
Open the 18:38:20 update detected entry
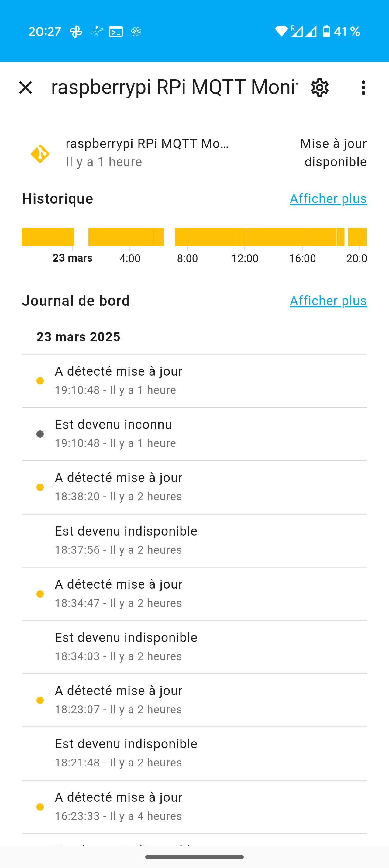tap(119, 487)
